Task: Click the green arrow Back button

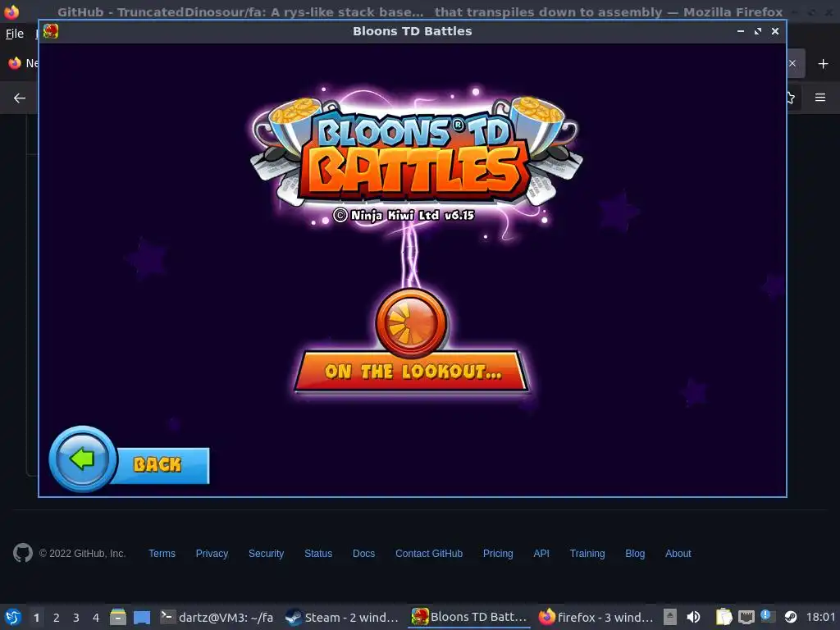Action: click(83, 459)
